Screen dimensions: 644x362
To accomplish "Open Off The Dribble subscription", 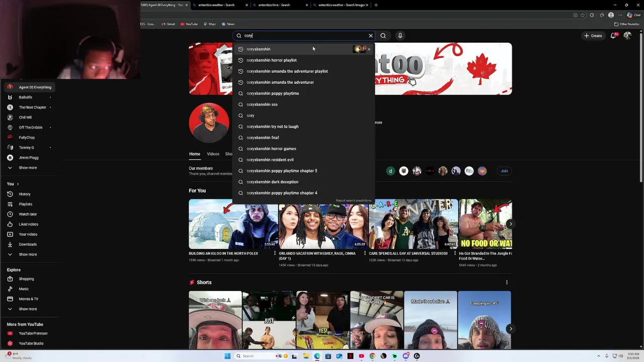I will (30, 127).
